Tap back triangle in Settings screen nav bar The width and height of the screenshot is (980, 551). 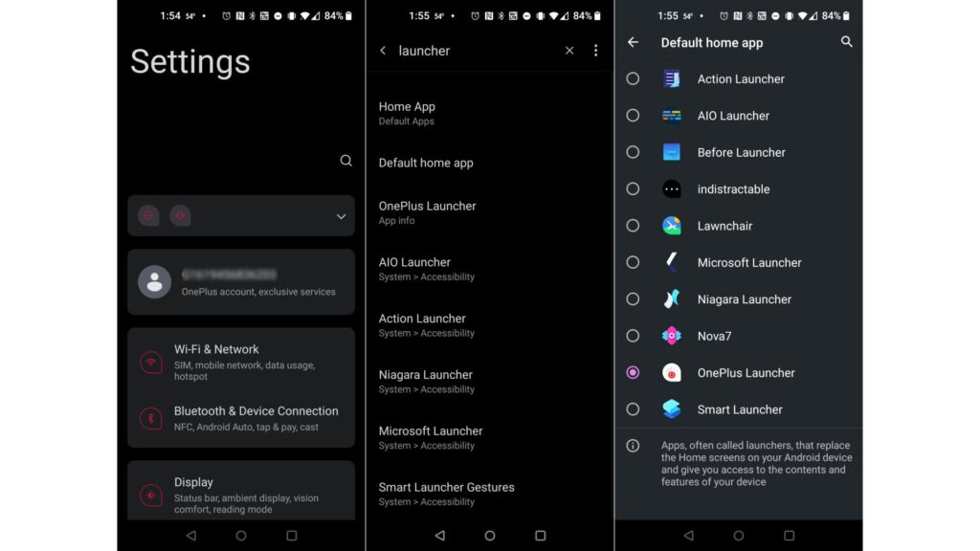pyautogui.click(x=191, y=536)
